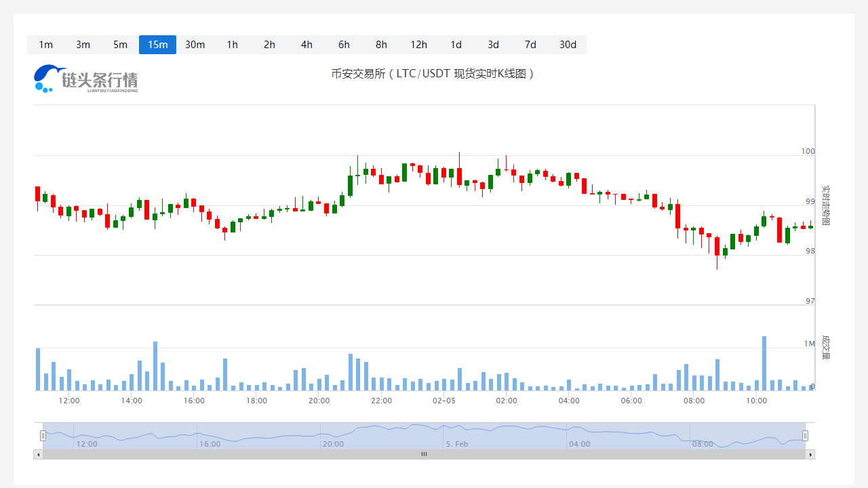868x488 pixels.
Task: Click the 10:00 time axis label
Action: click(757, 401)
